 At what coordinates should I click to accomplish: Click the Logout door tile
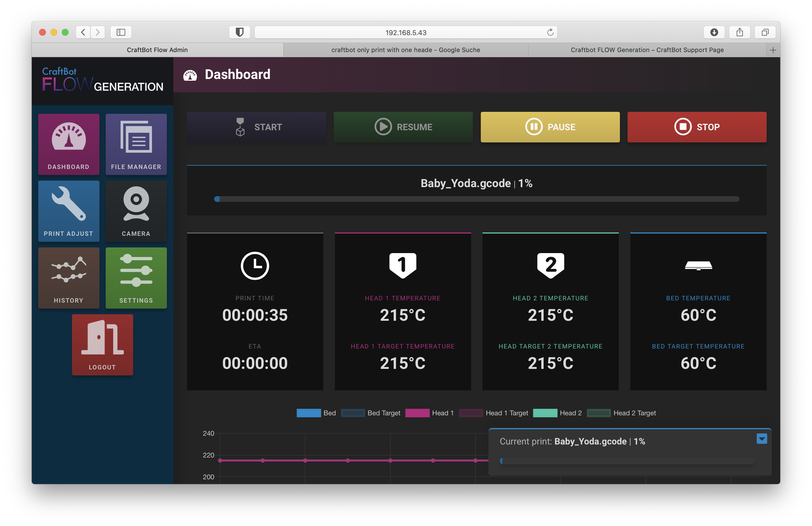tap(102, 345)
